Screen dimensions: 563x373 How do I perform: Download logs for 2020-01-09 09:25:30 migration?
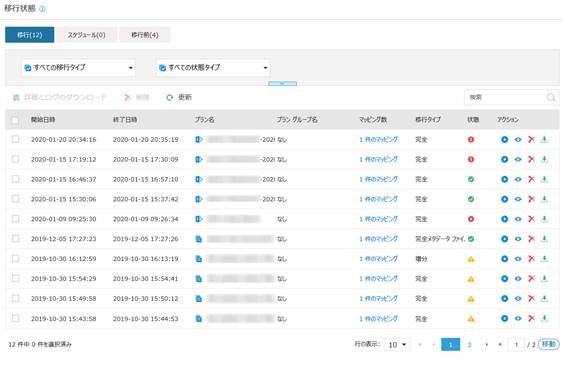pyautogui.click(x=544, y=219)
